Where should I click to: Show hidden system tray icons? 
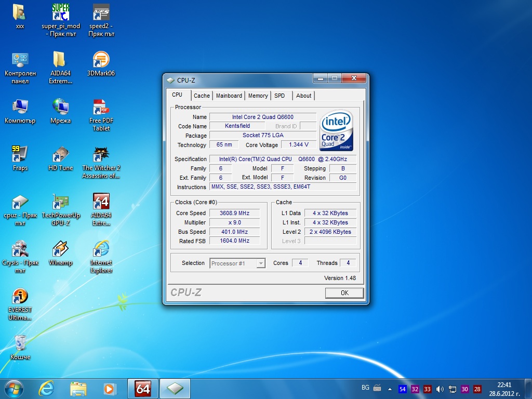pos(390,389)
